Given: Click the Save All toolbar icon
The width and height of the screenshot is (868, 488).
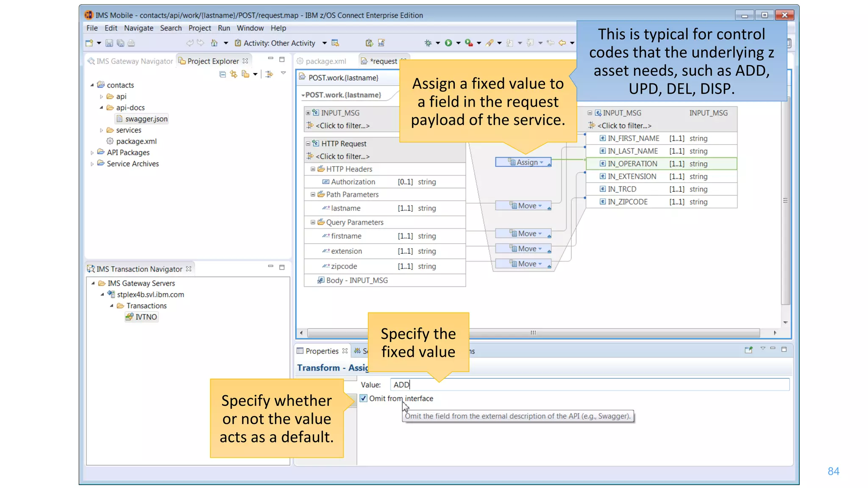Looking at the screenshot, I should 120,43.
